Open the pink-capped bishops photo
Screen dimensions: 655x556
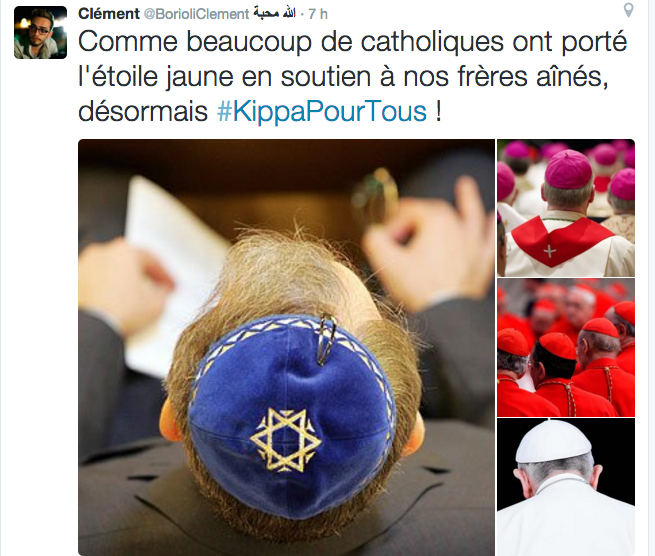coord(566,208)
